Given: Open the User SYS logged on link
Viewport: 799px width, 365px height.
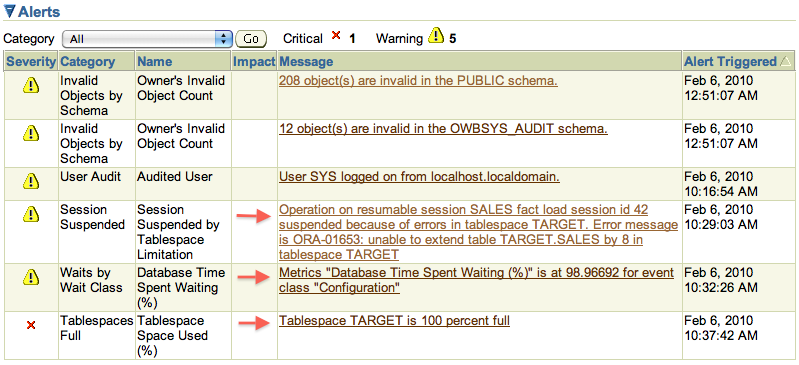Looking at the screenshot, I should click(x=419, y=177).
